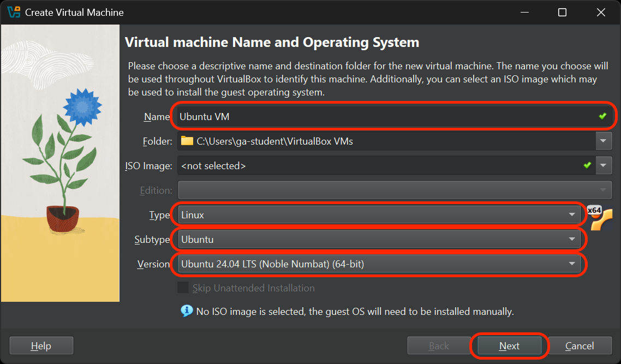The width and height of the screenshot is (621, 364).
Task: Open the ISO Image selection dropdown
Action: tap(604, 165)
